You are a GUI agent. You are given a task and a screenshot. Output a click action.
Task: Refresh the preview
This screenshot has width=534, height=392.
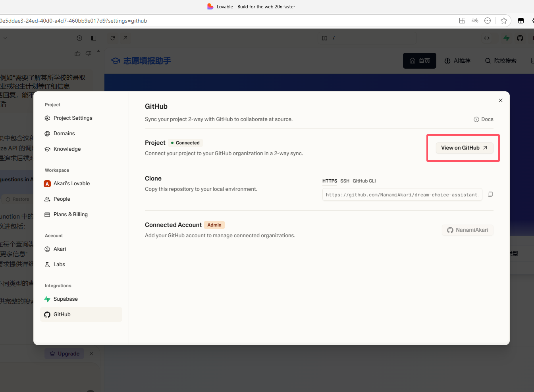point(113,38)
